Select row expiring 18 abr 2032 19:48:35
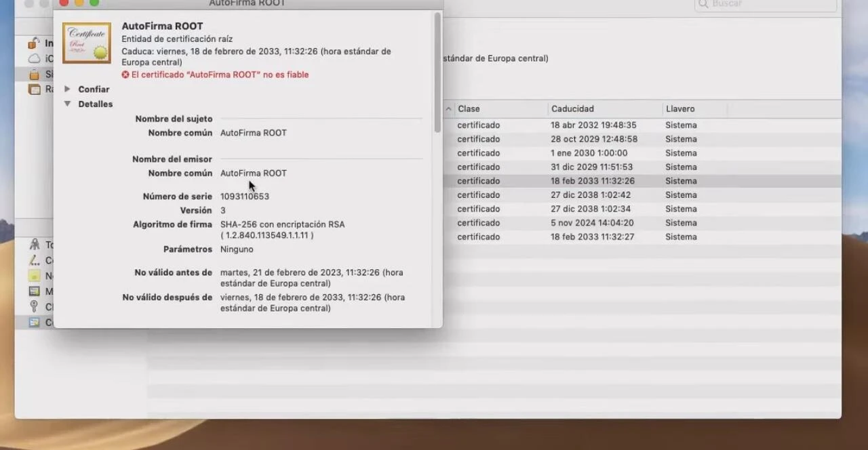868x450 pixels. 642,125
